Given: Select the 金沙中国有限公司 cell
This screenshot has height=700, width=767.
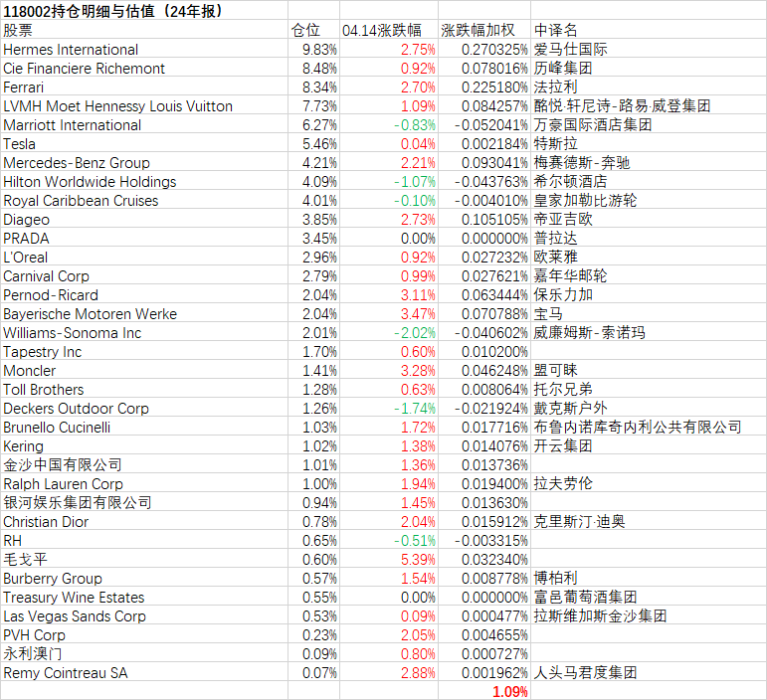Looking at the screenshot, I should coord(144,465).
